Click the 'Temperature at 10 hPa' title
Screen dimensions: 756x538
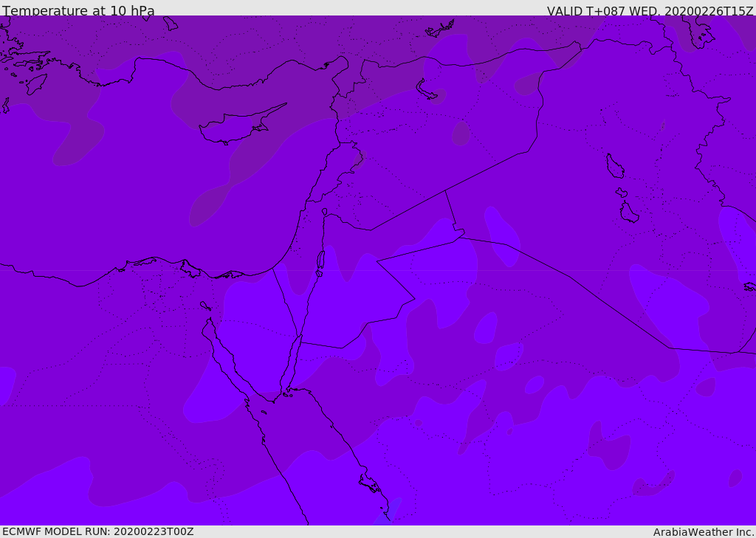(x=78, y=10)
